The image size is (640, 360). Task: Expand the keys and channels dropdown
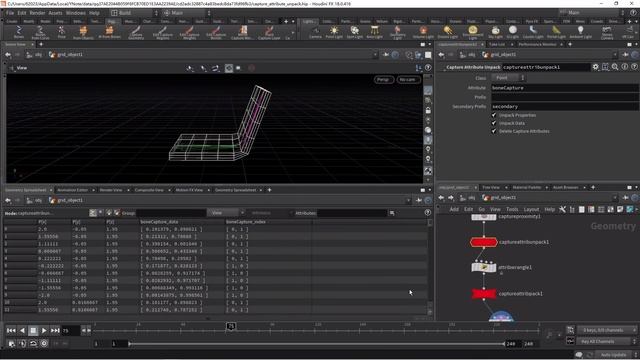pos(607,330)
